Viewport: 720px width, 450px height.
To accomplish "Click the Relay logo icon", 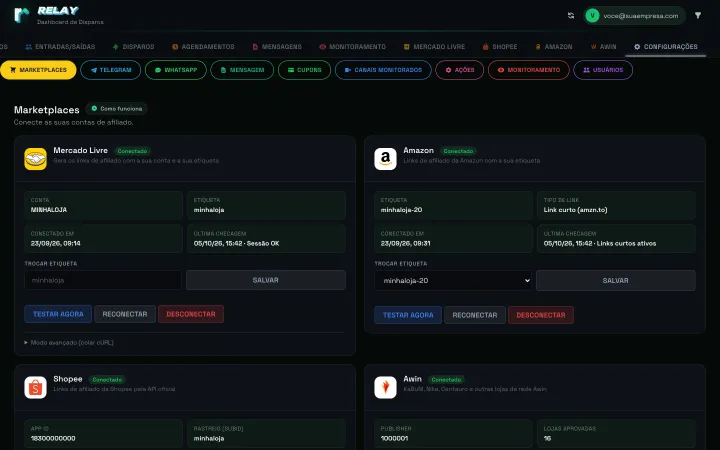I will [22, 15].
